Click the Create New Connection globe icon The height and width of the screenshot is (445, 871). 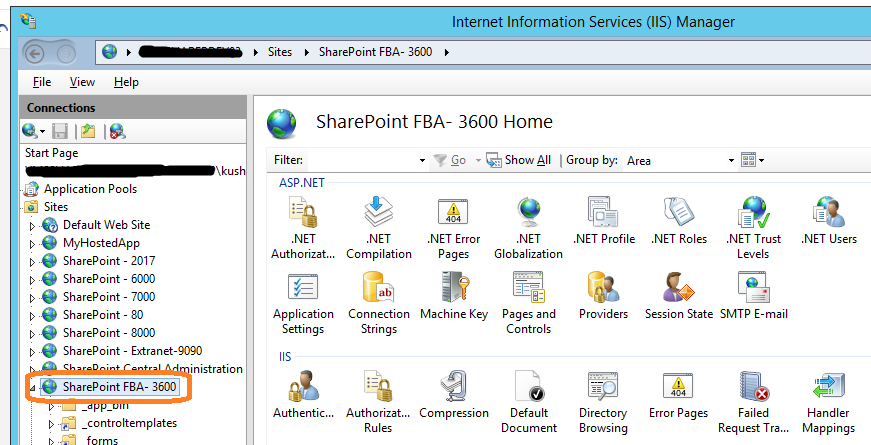[x=30, y=131]
